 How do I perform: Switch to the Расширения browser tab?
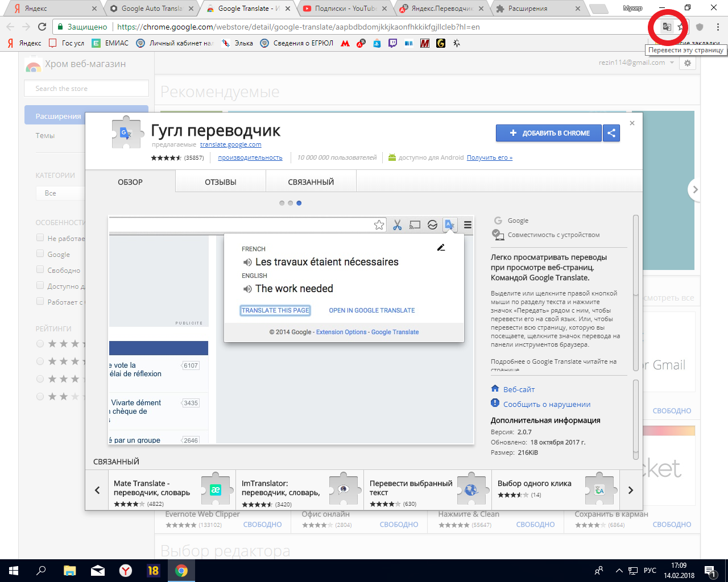click(x=538, y=9)
